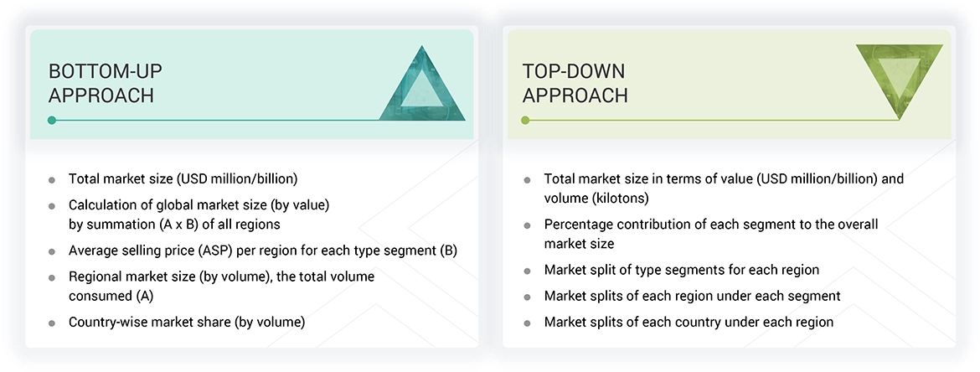Click 'Country-wise market share (by volume)' text
The image size is (980, 372).
coord(186,322)
